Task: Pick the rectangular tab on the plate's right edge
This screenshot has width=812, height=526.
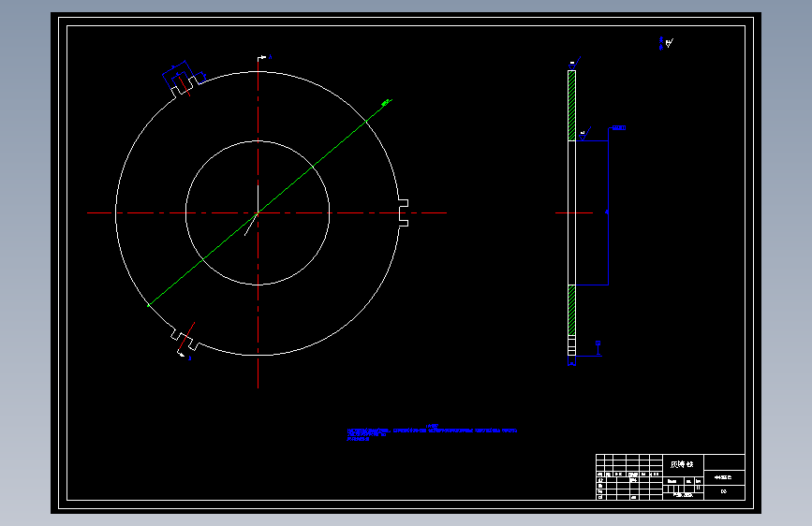Action: [x=404, y=212]
